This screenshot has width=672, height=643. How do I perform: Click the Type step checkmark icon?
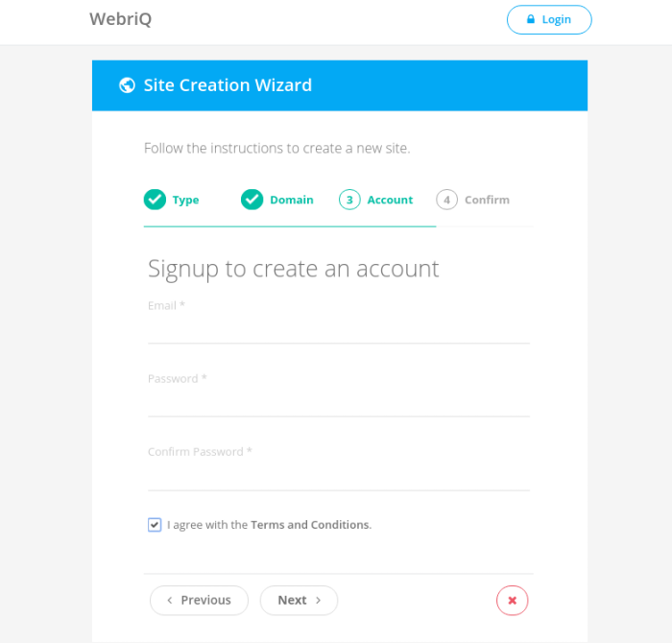click(x=155, y=200)
